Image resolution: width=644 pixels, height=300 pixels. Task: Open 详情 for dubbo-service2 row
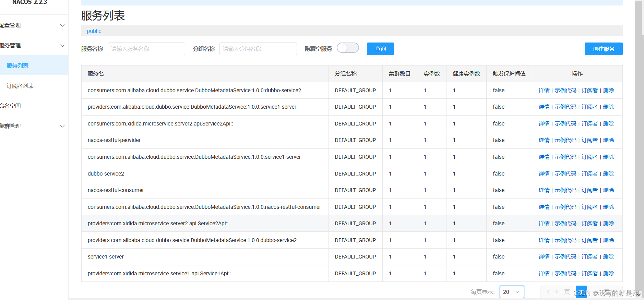(544, 173)
